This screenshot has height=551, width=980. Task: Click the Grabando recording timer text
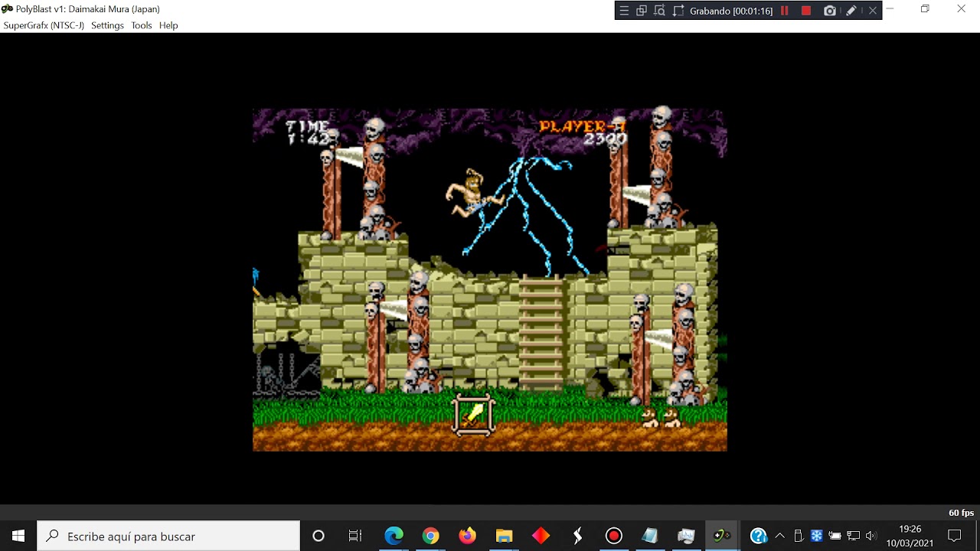[x=730, y=11]
